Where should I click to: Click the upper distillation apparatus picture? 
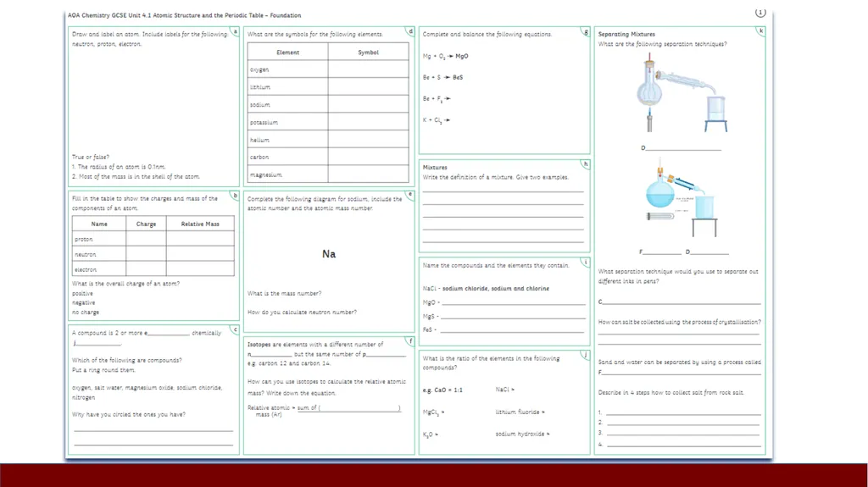(681, 92)
